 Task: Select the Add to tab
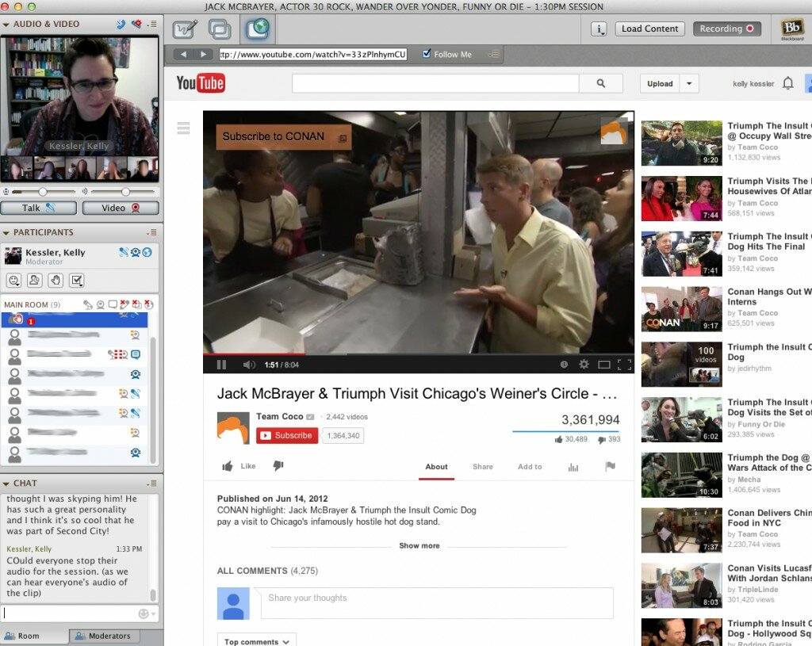pyautogui.click(x=530, y=467)
